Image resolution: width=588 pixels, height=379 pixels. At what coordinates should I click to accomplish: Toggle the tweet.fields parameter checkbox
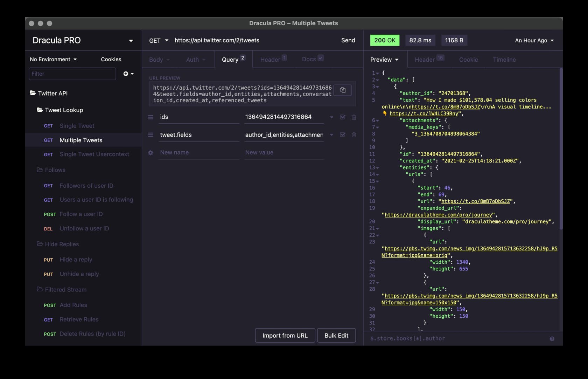[343, 135]
